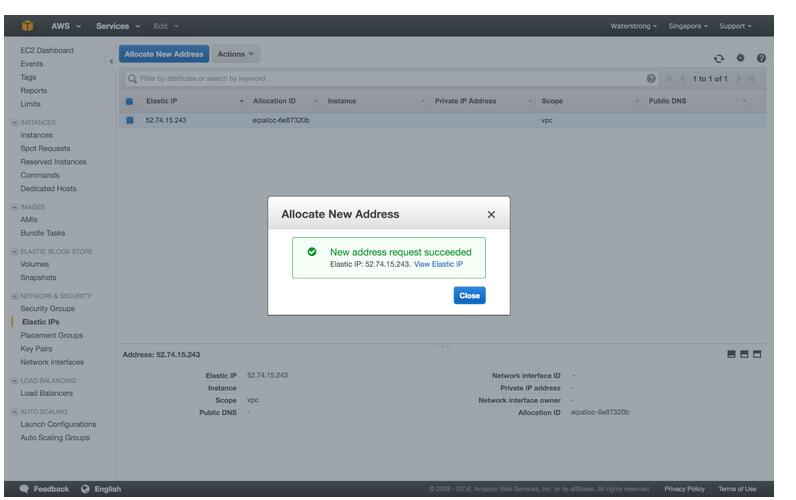Go to last page of results

751,79
